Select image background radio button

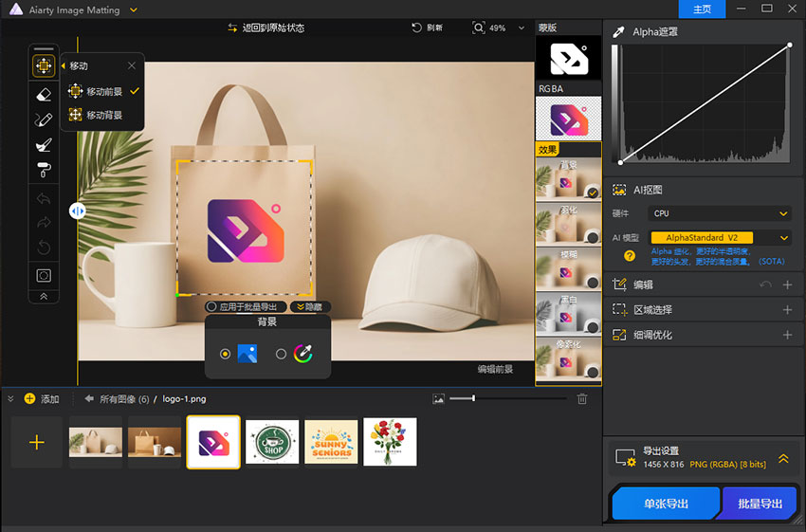tap(225, 354)
